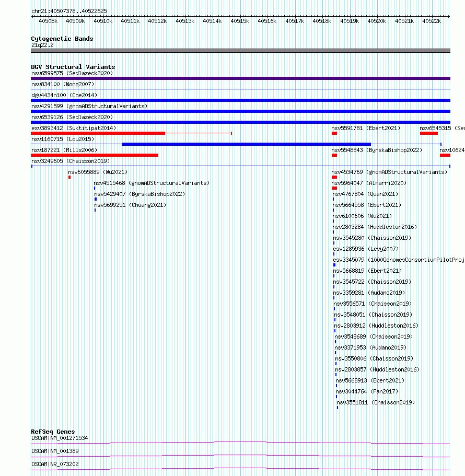Screen dimensions: 465x476
Task: Open nsv5548843 (ByrskaBishop2022) label
Action: point(377,150)
